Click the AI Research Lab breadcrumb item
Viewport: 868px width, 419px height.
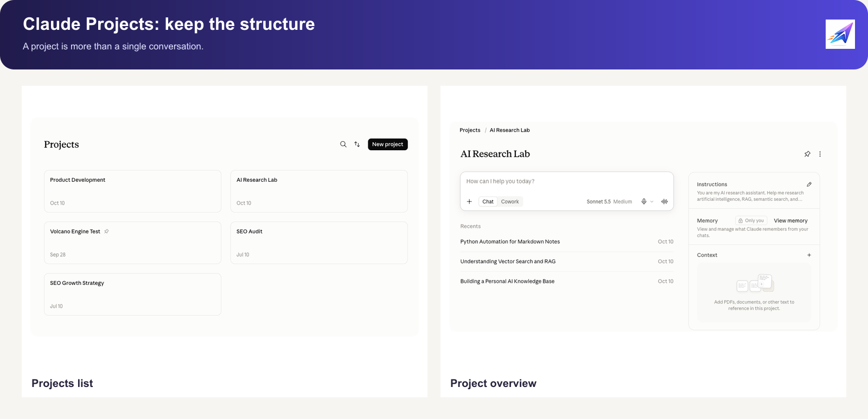click(510, 130)
